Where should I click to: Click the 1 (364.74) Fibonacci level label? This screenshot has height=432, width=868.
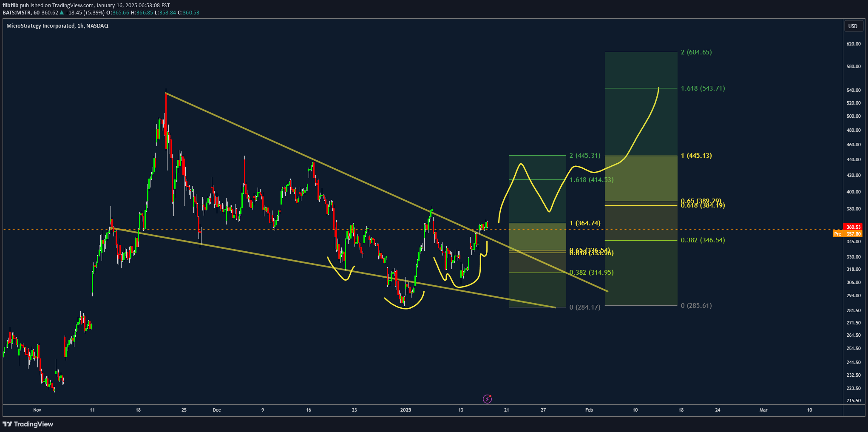point(585,223)
